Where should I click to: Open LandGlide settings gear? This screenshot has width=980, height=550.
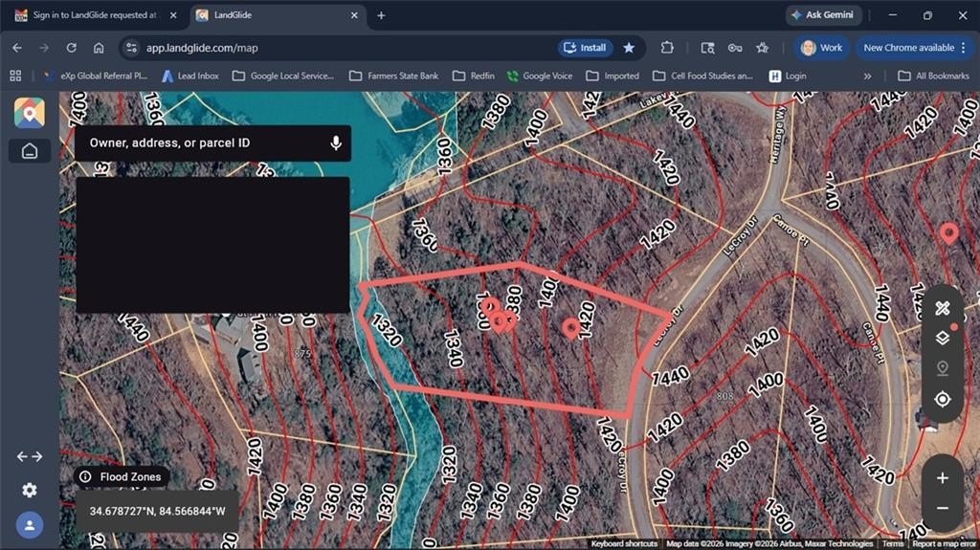tap(30, 490)
